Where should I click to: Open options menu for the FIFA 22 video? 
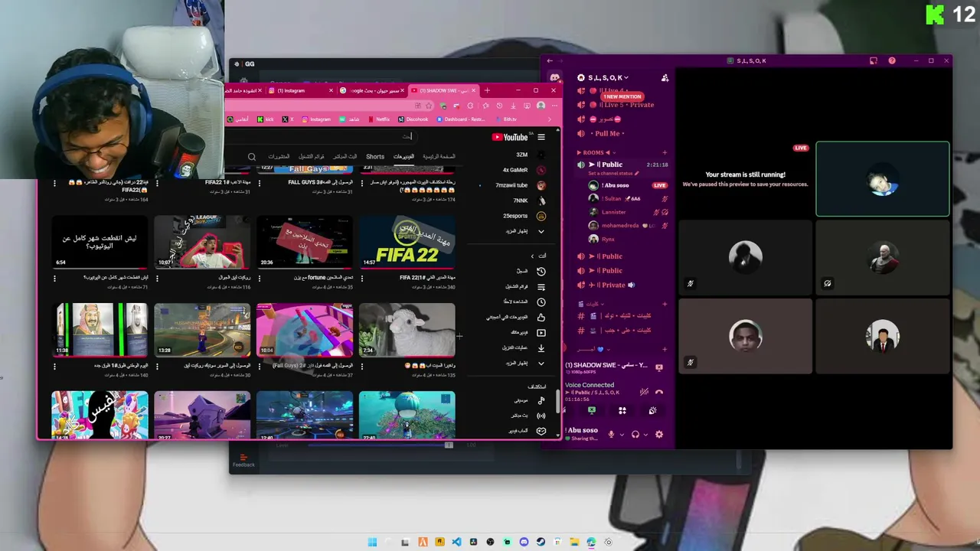362,279
